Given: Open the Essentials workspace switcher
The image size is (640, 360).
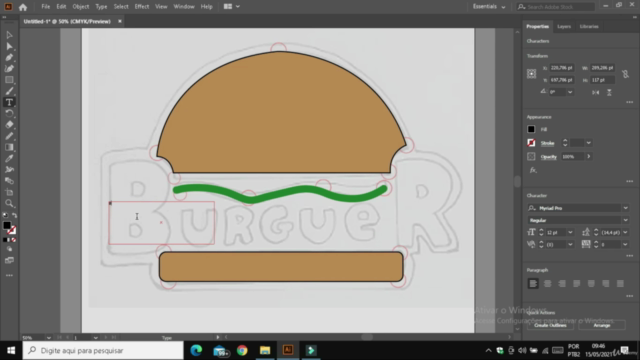Looking at the screenshot, I should coord(489,7).
